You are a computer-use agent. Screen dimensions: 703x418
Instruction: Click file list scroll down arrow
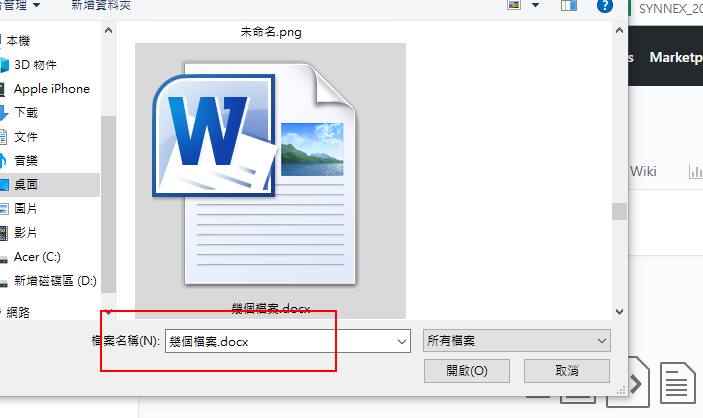pos(620,311)
